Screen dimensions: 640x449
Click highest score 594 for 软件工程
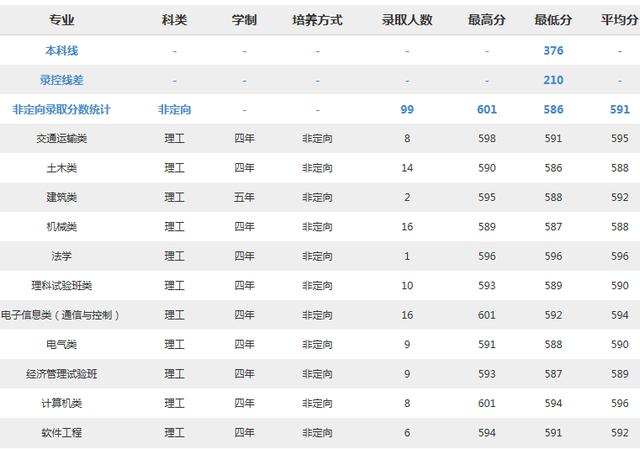coord(487,433)
